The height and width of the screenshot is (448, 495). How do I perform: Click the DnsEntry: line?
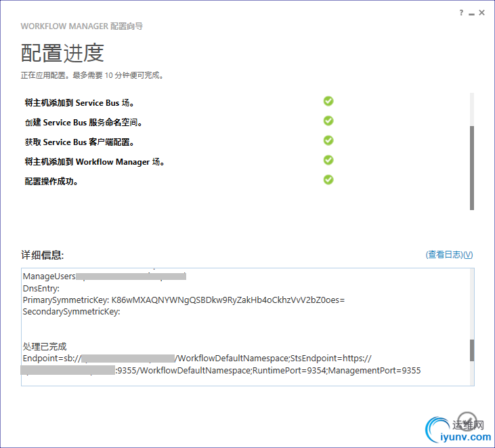pyautogui.click(x=41, y=289)
